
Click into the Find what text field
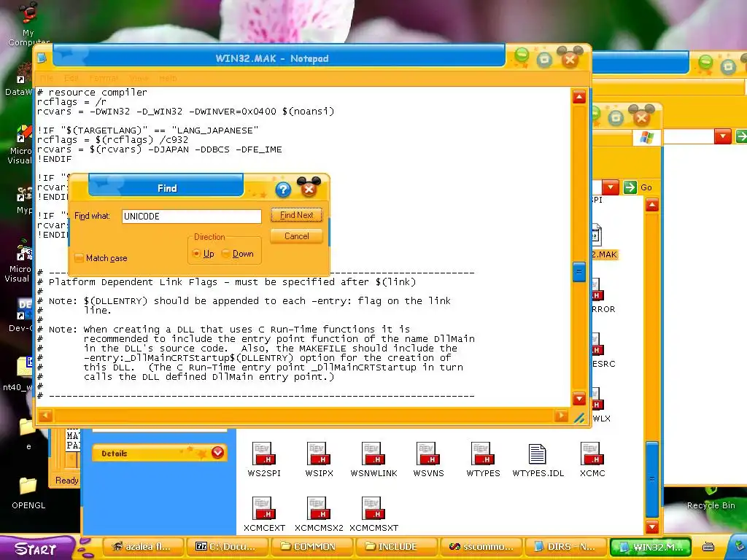(x=192, y=216)
